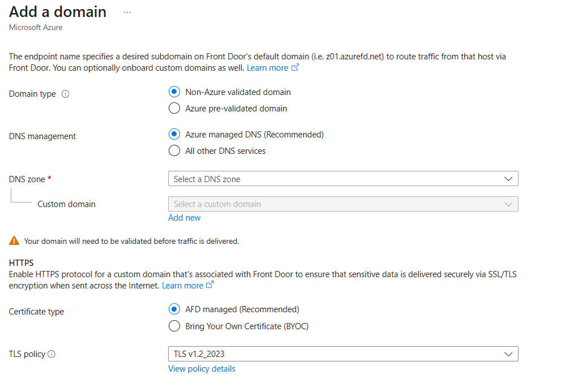Open Learn more link under HTTPS
This screenshot has height=392, width=574.
(x=188, y=286)
